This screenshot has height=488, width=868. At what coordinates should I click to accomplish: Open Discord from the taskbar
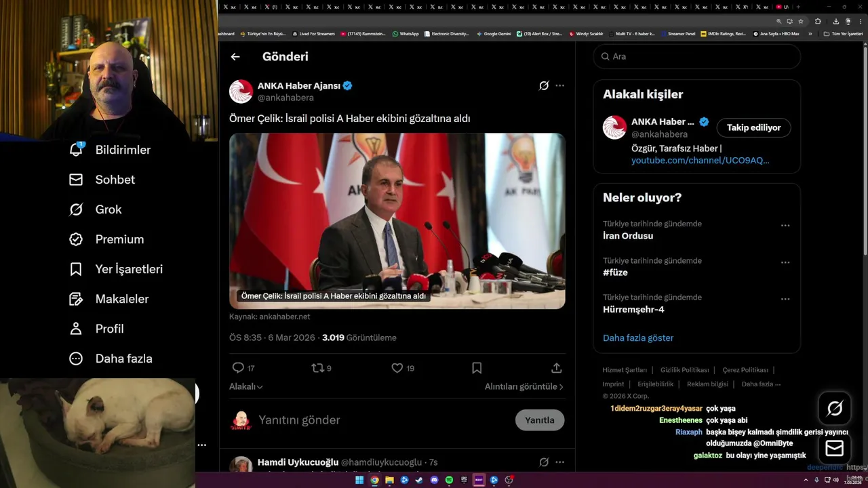pos(434,480)
